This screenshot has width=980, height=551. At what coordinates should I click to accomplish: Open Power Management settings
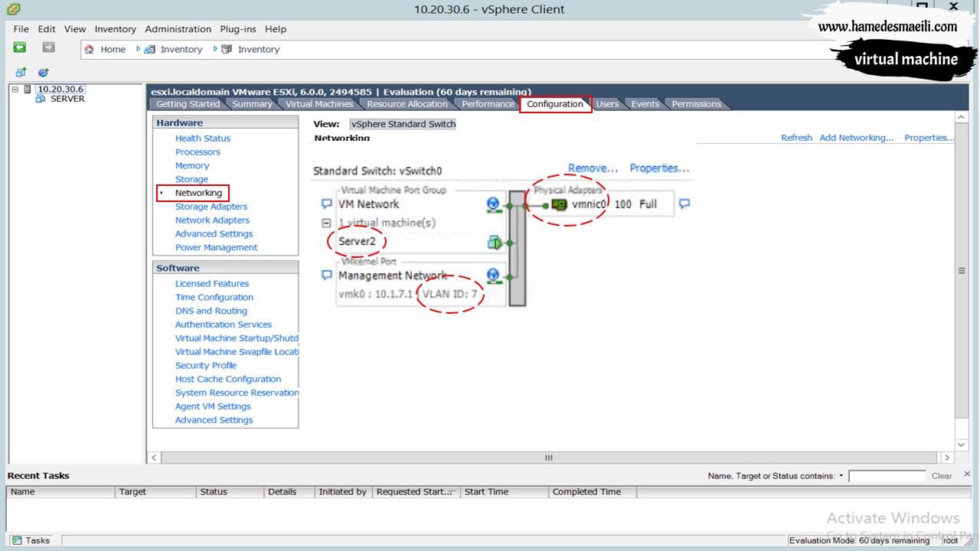(x=216, y=248)
